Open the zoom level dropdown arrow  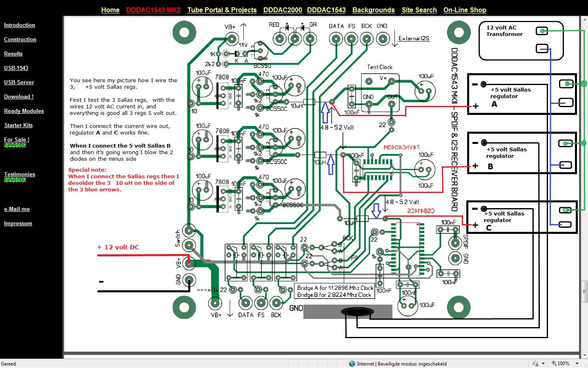(577, 364)
